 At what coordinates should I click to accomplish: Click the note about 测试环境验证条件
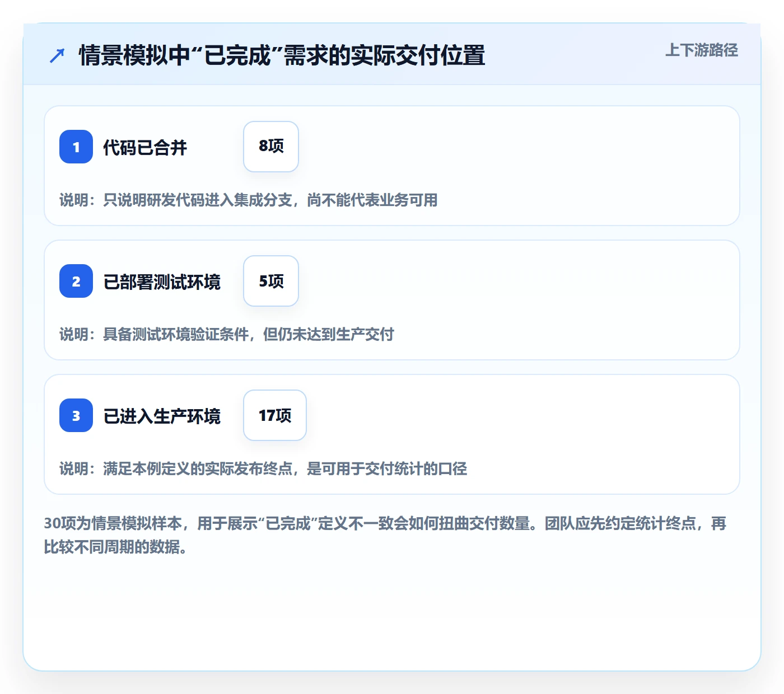pos(227,334)
